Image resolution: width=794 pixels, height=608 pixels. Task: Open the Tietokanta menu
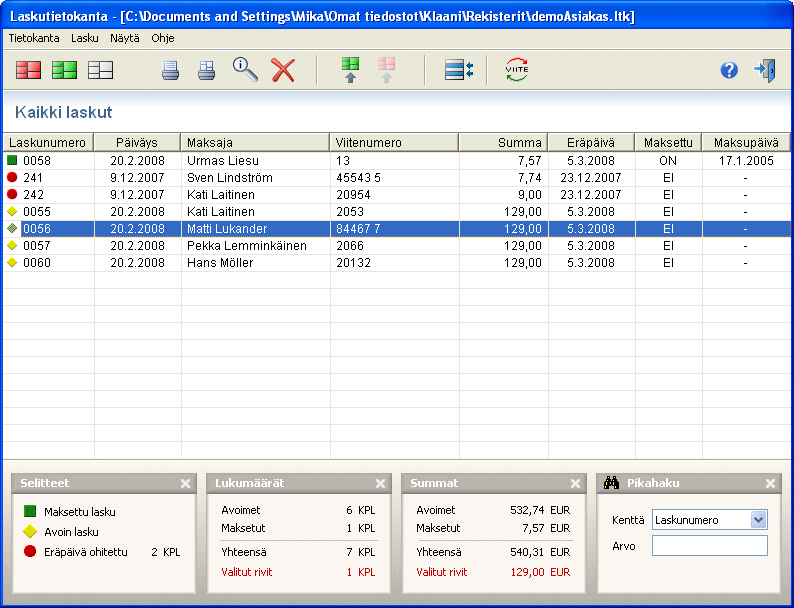click(x=34, y=37)
